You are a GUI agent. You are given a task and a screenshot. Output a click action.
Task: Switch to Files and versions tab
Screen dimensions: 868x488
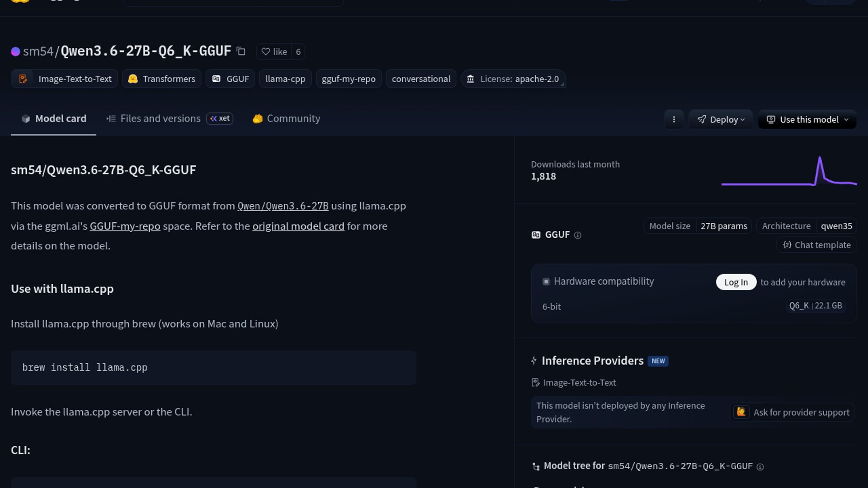coord(160,118)
